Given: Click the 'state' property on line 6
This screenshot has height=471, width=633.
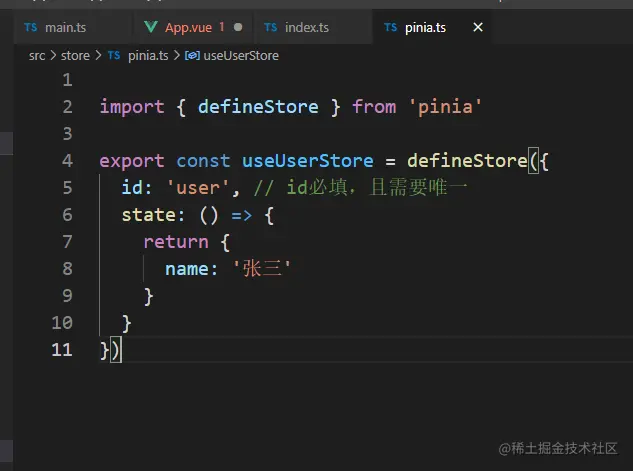Looking at the screenshot, I should (149, 215).
